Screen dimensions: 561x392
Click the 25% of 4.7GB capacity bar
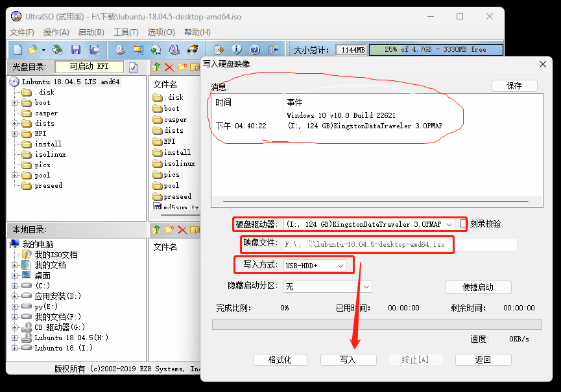tap(436, 50)
